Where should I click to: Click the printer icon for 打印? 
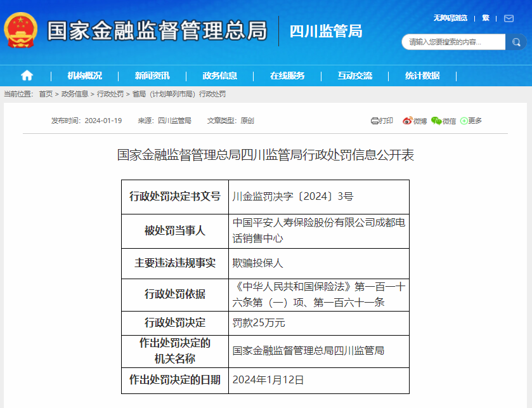375,121
